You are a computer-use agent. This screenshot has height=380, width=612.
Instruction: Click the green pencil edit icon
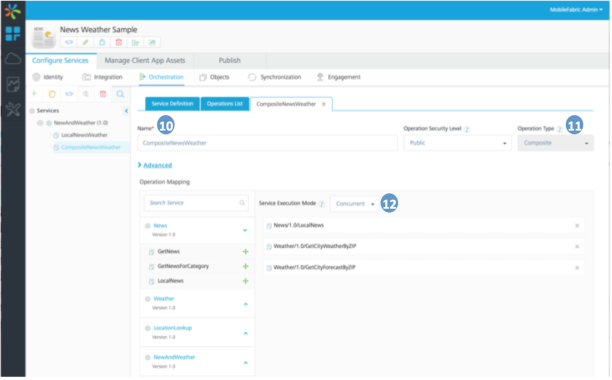85,42
